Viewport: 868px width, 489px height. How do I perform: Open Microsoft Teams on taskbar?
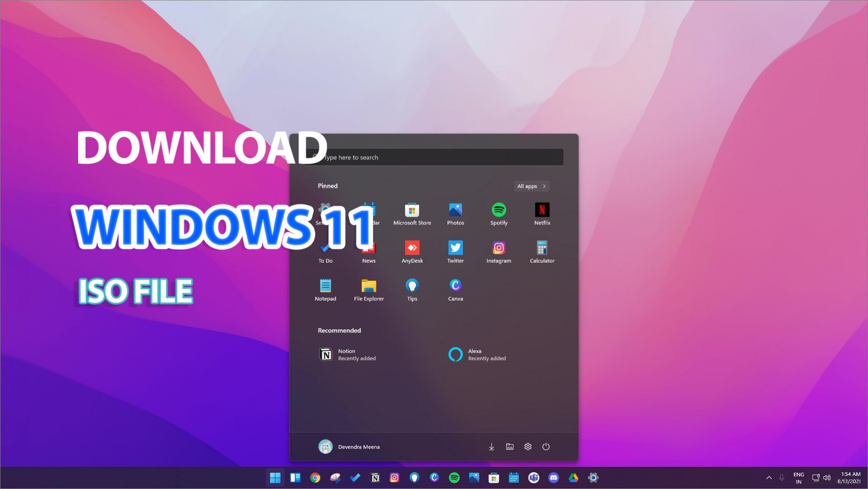[x=533, y=478]
